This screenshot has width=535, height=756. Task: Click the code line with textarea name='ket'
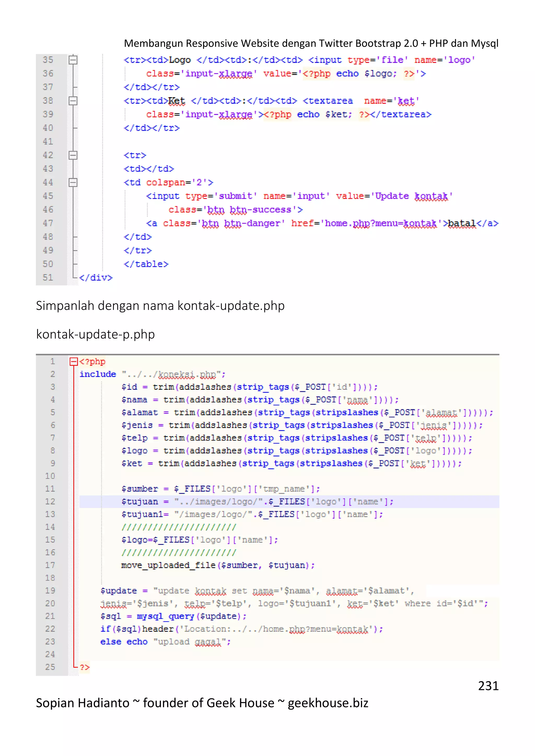tap(271, 101)
